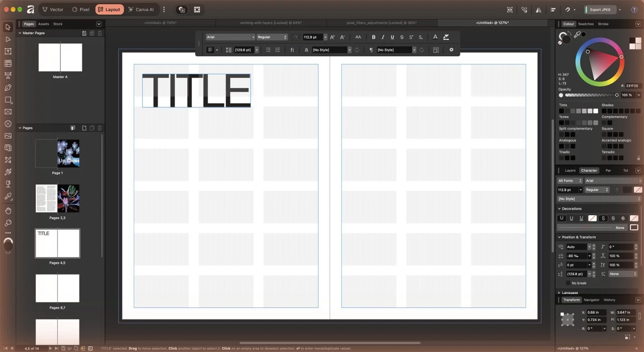Click the decrease font size icon

click(x=343, y=37)
